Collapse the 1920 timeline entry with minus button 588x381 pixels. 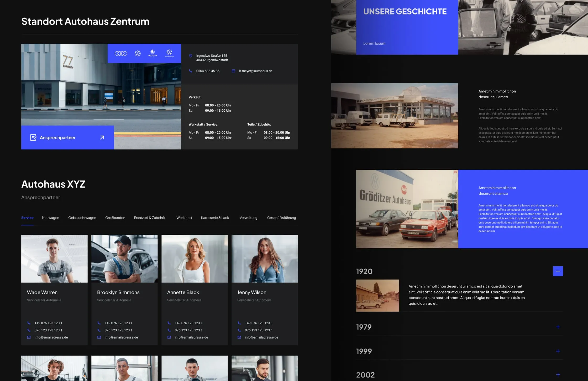pyautogui.click(x=558, y=271)
